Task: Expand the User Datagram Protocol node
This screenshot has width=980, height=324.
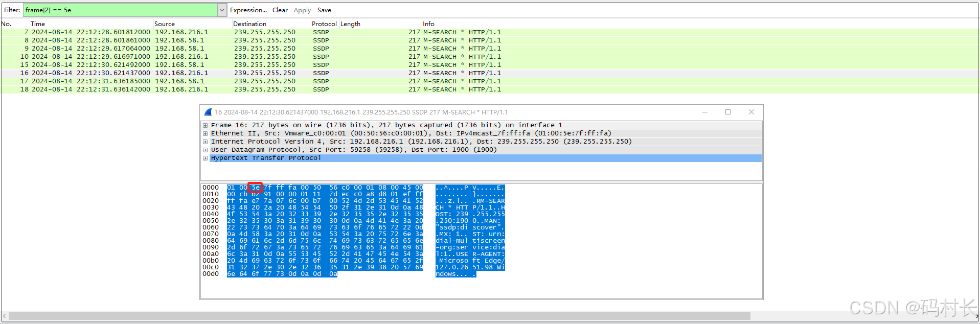Action: 205,150
